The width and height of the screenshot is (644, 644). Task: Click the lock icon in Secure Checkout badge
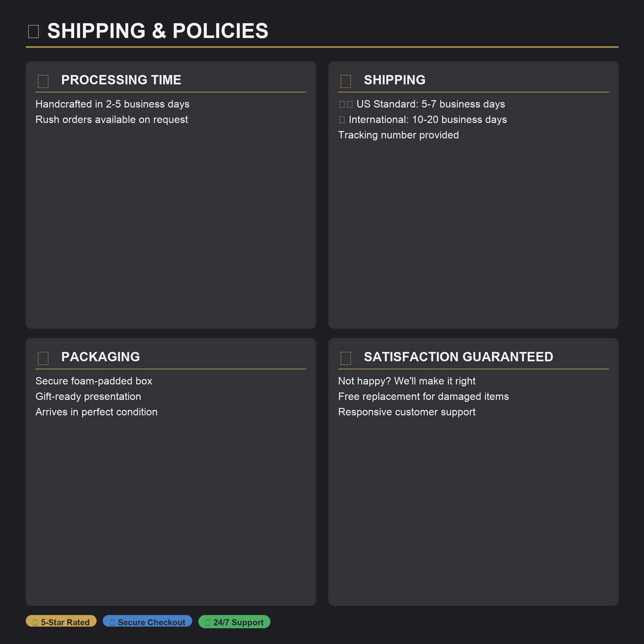(112, 623)
